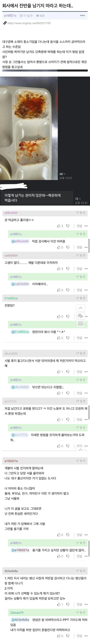90x644 pixels.
Task: Open the post's three-dot options menu
Action: click(x=82, y=16)
